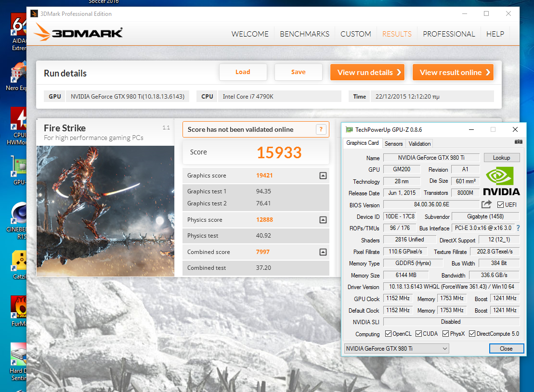Toggle the PhysX checkbox

pos(445,333)
